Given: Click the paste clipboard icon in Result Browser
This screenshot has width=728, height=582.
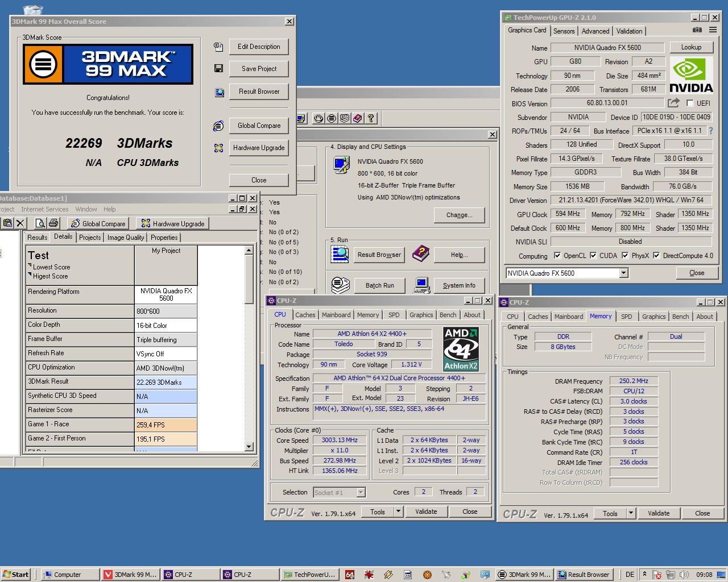Looking at the screenshot, I should pyautogui.click(x=7, y=223).
